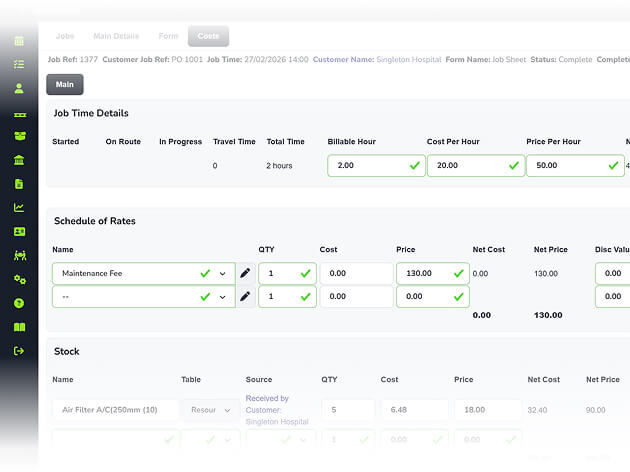Click the pencil edit icon for Maintenance Fee

(x=245, y=273)
